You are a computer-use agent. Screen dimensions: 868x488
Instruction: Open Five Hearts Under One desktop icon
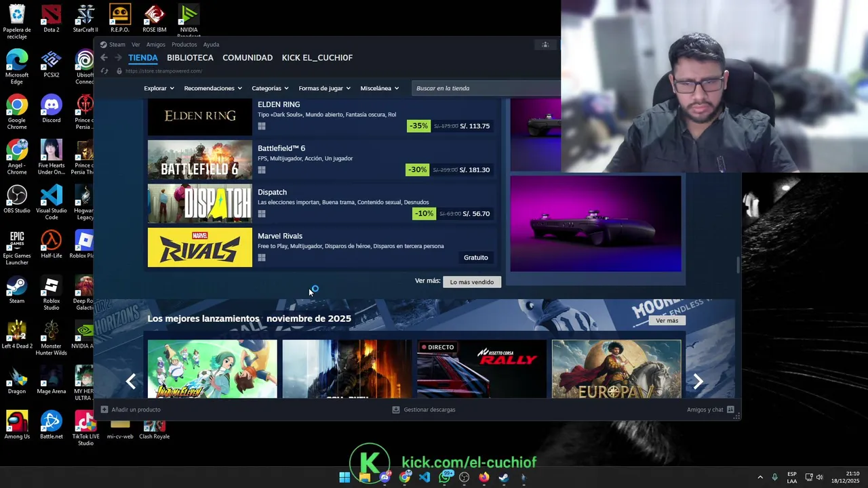tap(51, 157)
